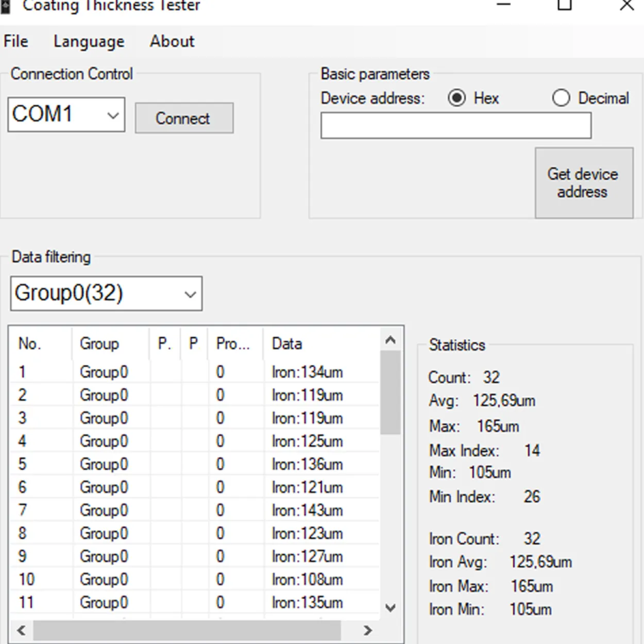Open the File menu

[16, 41]
